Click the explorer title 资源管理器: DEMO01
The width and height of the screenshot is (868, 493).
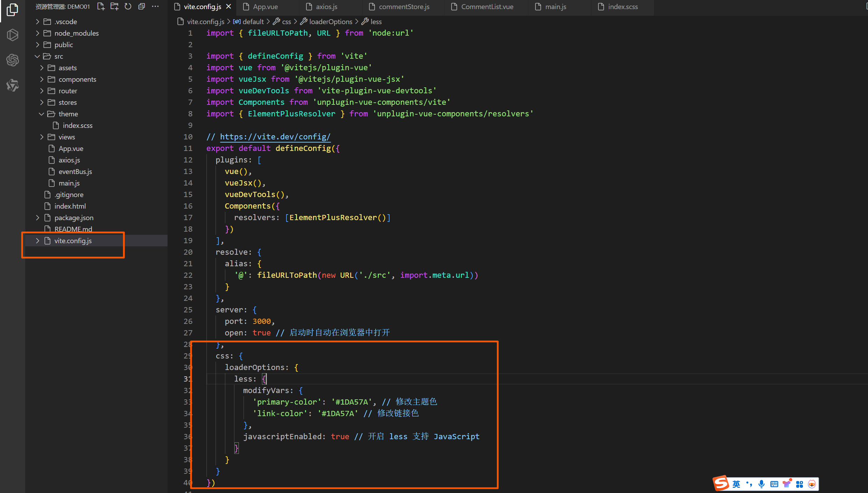click(63, 7)
